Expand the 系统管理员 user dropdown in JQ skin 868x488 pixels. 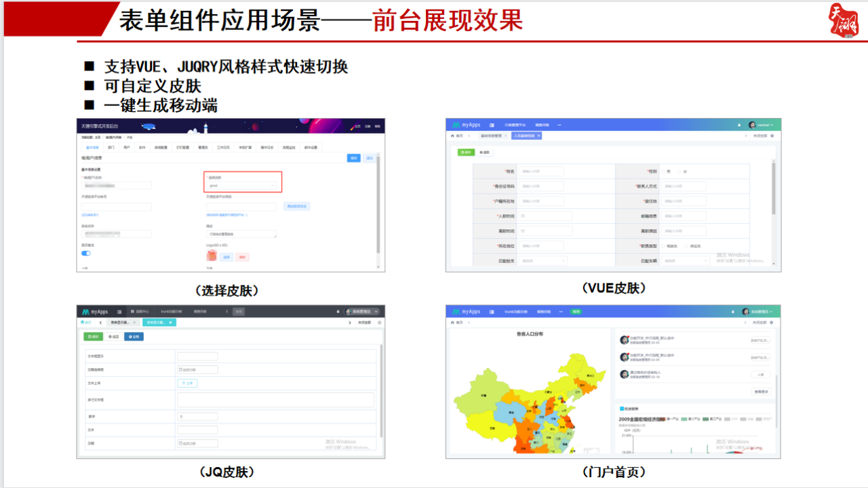361,312
